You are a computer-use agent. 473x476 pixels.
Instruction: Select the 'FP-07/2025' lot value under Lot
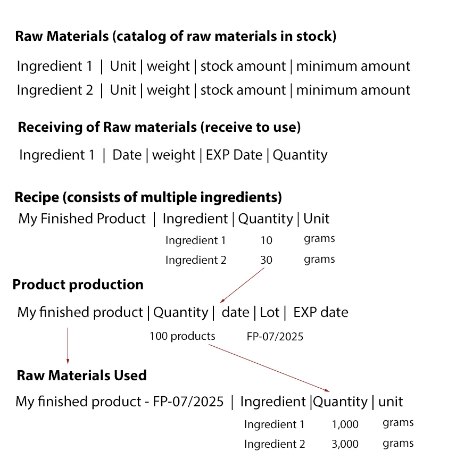pos(275,337)
